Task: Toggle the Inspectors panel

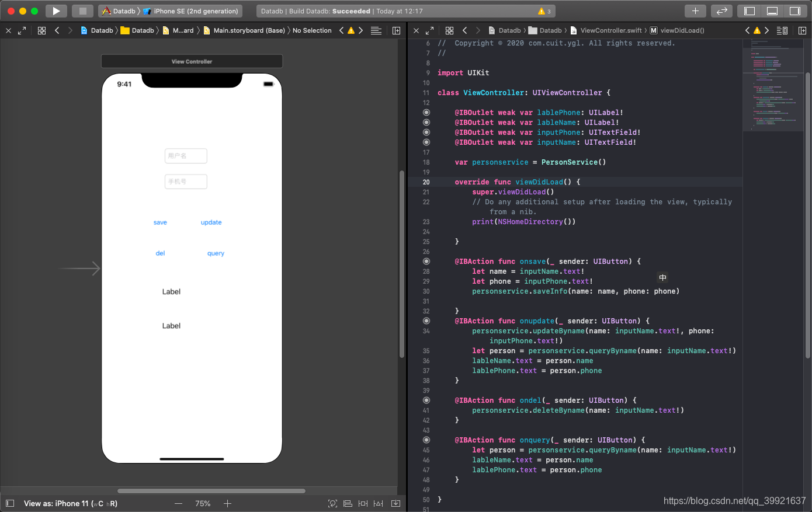Action: pos(794,11)
